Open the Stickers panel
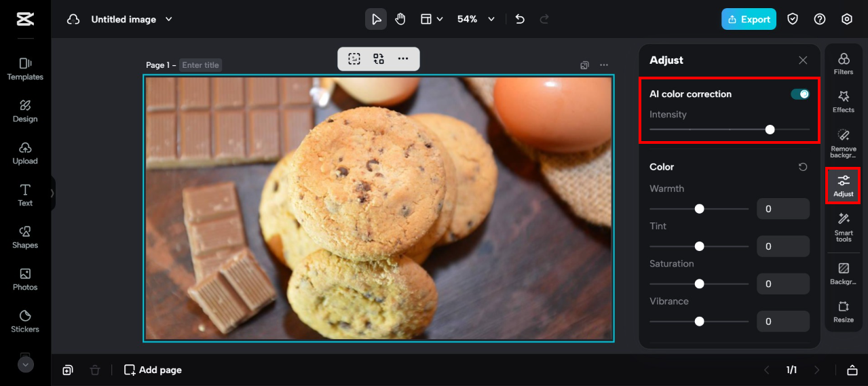Image resolution: width=868 pixels, height=386 pixels. tap(25, 321)
